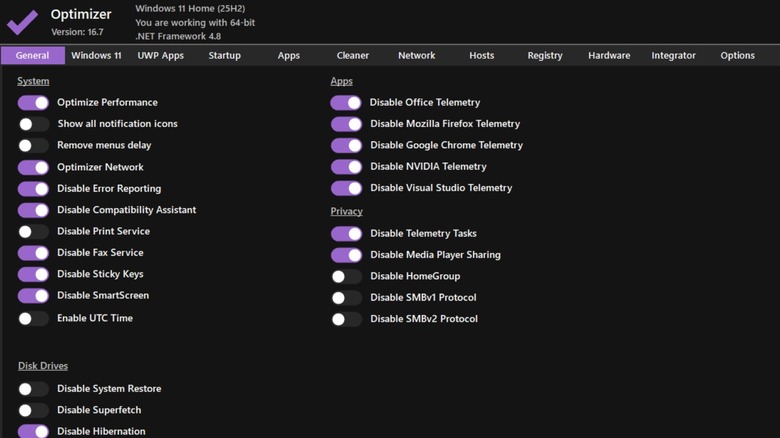Go to the Startup tab
This screenshot has width=780, height=438.
coord(224,55)
